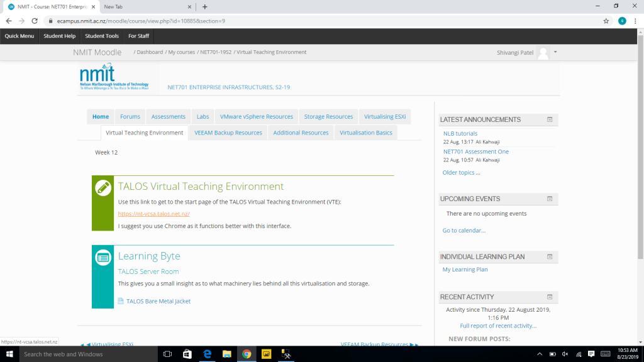This screenshot has width=644, height=362.
Task: Open the TALOS Bare Metal Jacket file
Action: (158, 301)
